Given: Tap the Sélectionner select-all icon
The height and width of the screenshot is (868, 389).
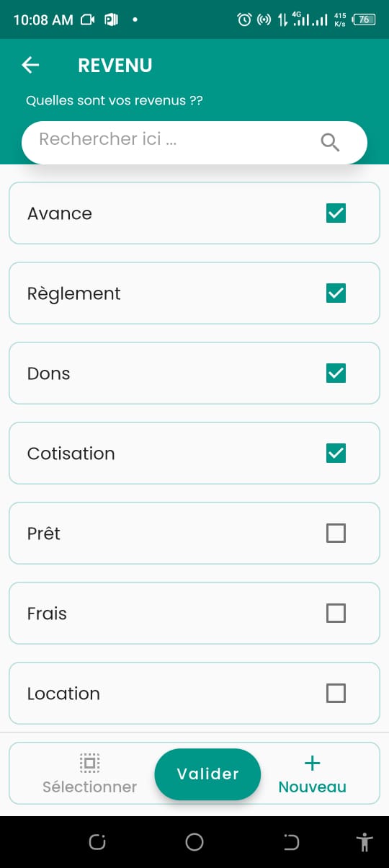Looking at the screenshot, I should (89, 763).
